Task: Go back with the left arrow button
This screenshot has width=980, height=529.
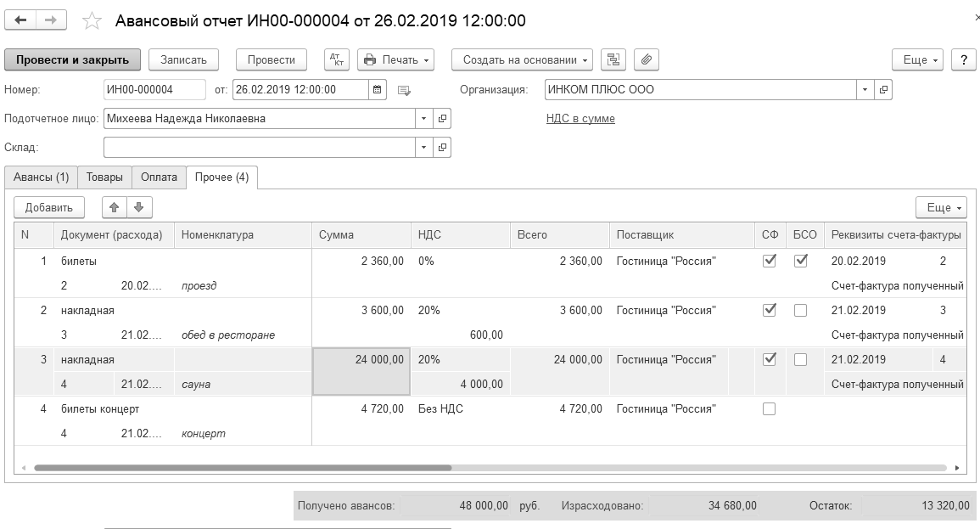Action: tap(20, 20)
